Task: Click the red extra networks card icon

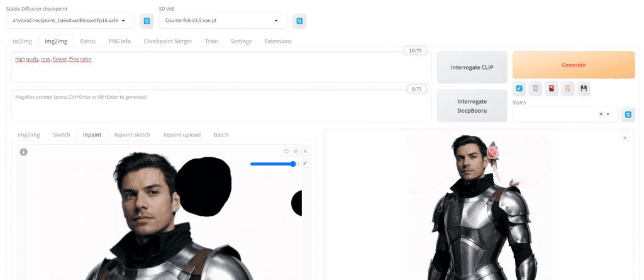Action: [552, 89]
